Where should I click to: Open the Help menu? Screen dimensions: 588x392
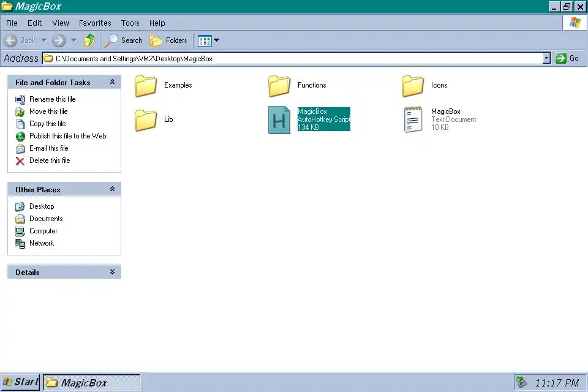[x=157, y=23]
